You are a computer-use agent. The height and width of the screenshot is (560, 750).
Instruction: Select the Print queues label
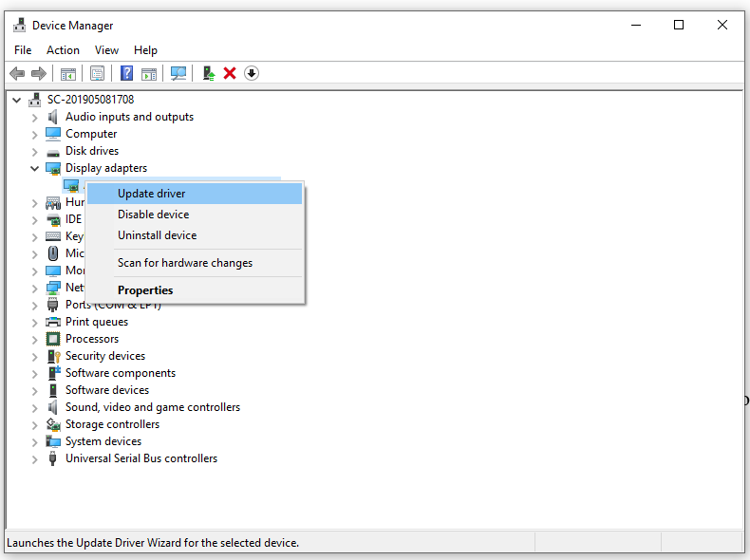tap(97, 322)
